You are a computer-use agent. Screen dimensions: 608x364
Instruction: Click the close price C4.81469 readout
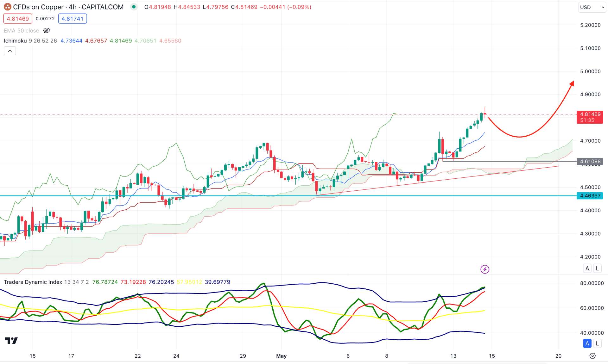click(x=244, y=7)
